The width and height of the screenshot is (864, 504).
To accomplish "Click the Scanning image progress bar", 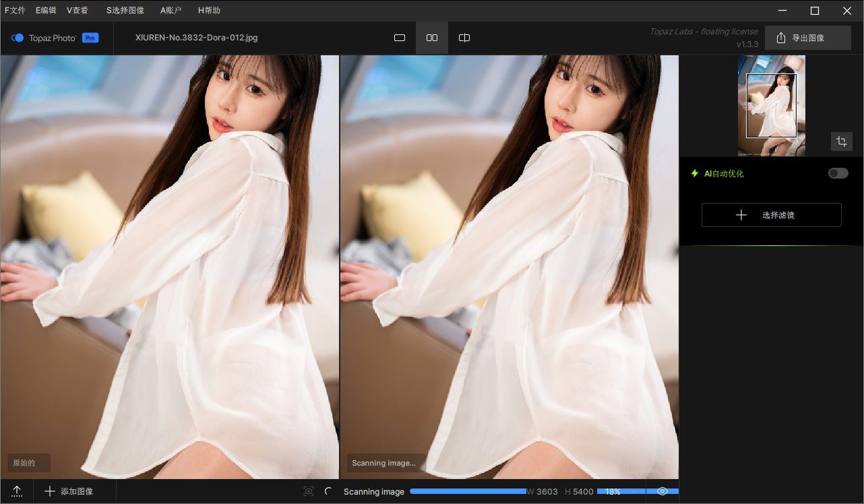I will point(468,491).
